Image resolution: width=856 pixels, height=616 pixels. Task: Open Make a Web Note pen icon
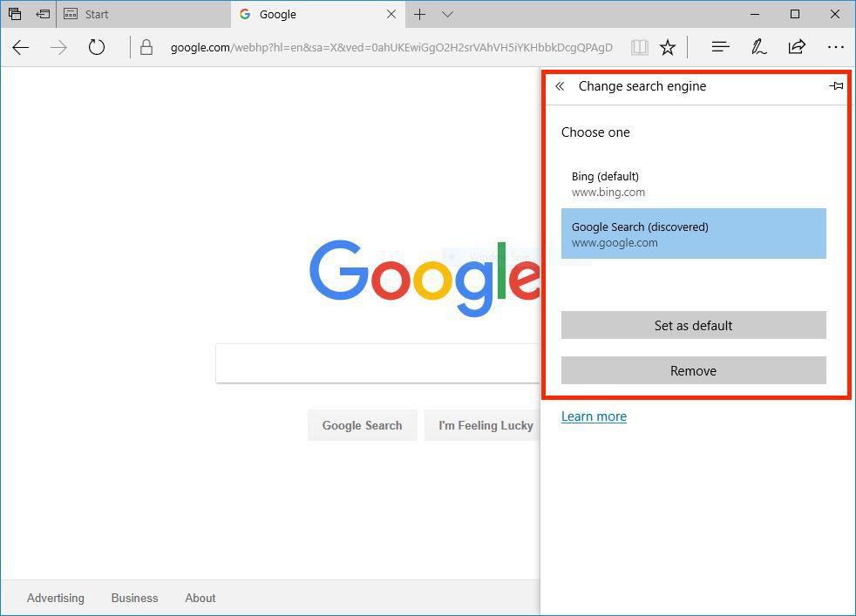(758, 47)
